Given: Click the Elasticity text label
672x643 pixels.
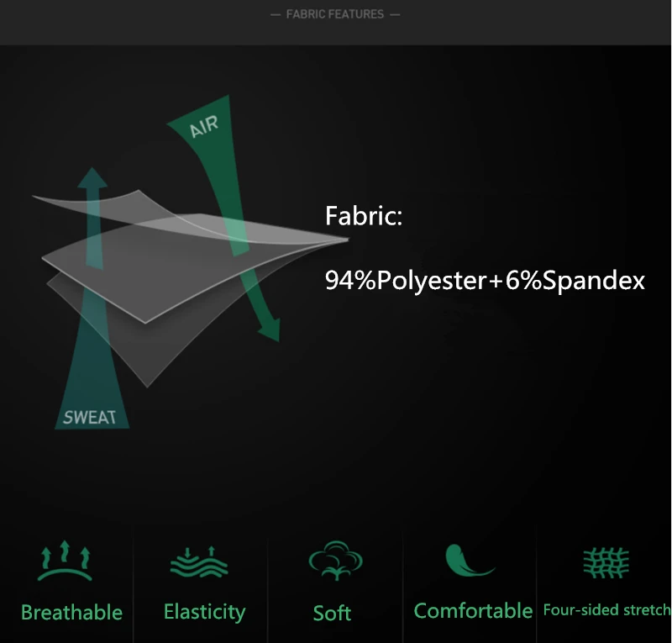Looking at the screenshot, I should (204, 612).
